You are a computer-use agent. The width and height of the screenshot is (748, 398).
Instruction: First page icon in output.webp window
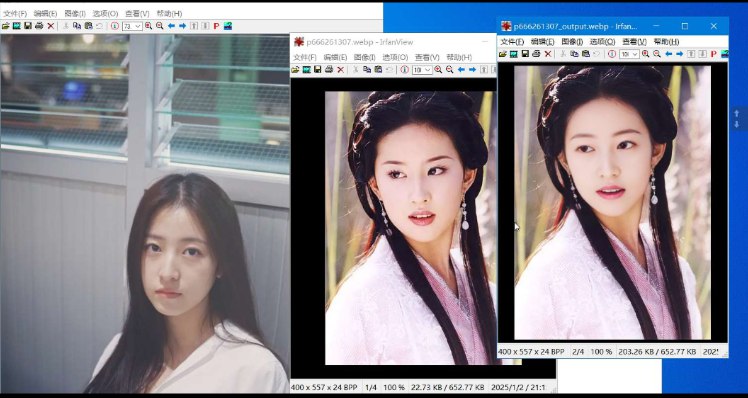coord(691,54)
